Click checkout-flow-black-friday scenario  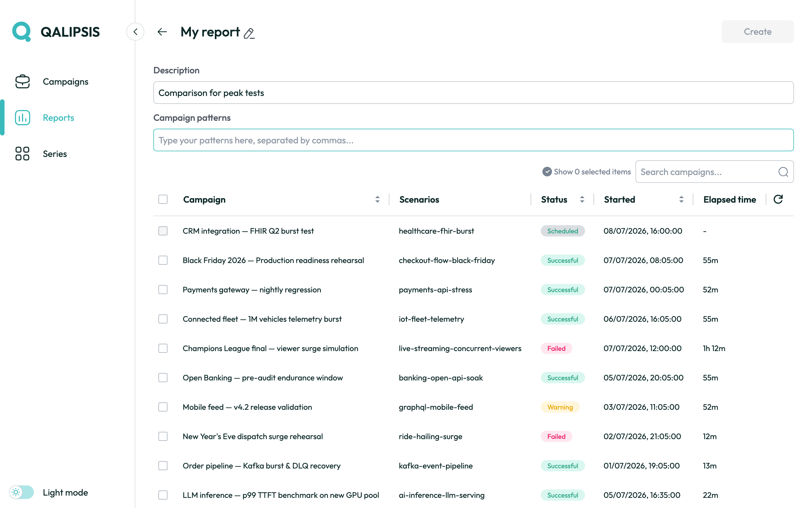pyautogui.click(x=447, y=260)
